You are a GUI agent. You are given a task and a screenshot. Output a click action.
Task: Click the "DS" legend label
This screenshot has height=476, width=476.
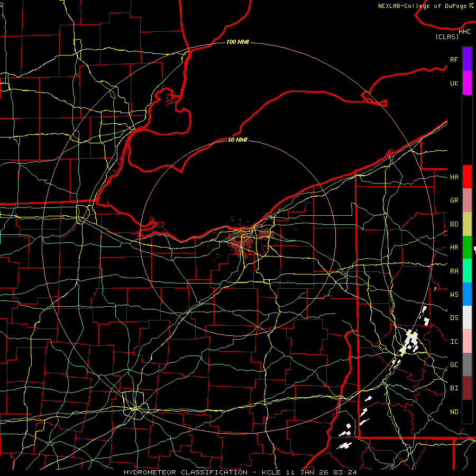[x=454, y=318]
